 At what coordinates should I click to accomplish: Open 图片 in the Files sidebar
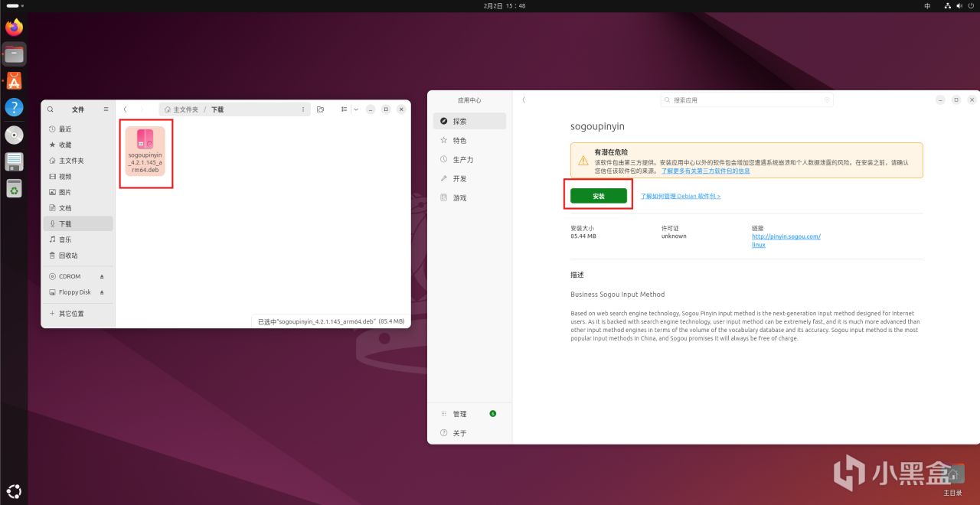78,192
